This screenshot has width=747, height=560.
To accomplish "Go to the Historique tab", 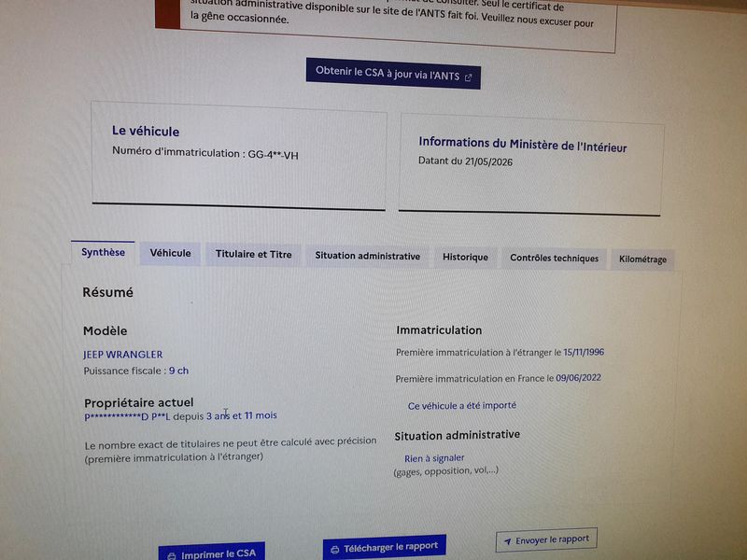I will click(x=465, y=258).
